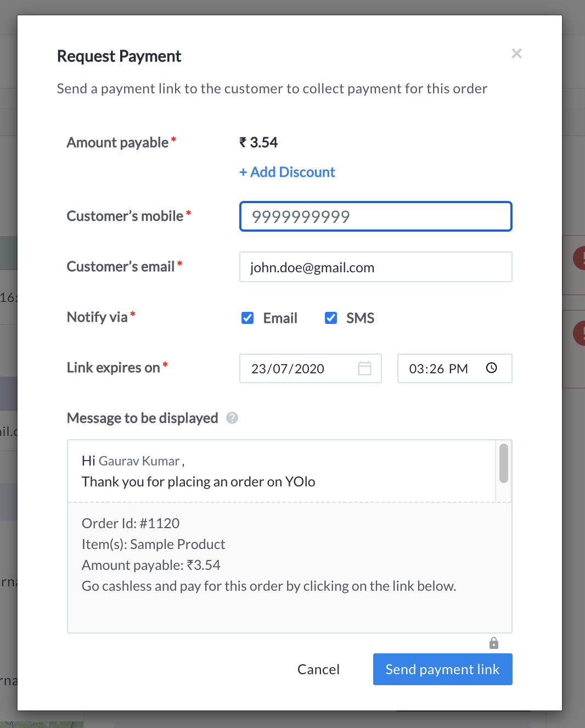Click the Email label next to its checkbox
This screenshot has height=728, width=585.
[280, 318]
